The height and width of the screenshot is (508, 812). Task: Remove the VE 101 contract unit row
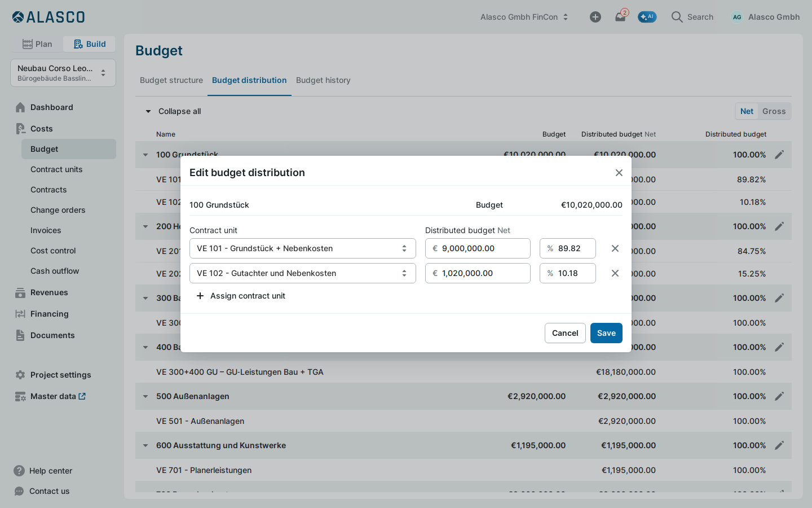click(x=615, y=248)
